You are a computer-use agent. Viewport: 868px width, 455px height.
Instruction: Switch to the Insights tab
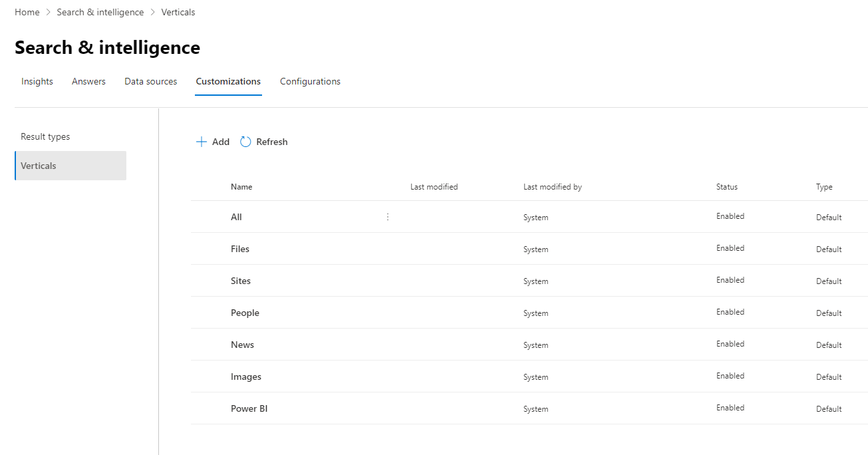(37, 81)
